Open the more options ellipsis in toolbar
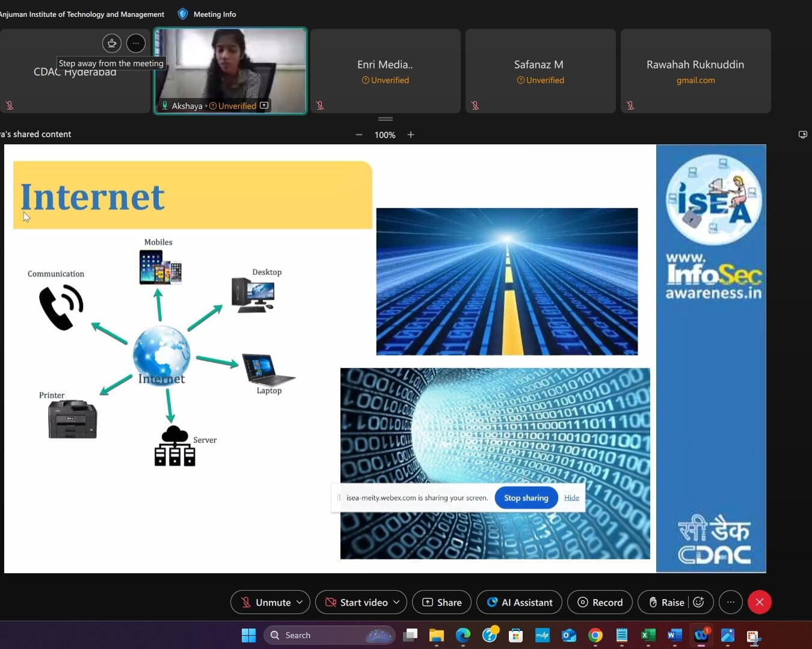The image size is (812, 649). pos(731,602)
